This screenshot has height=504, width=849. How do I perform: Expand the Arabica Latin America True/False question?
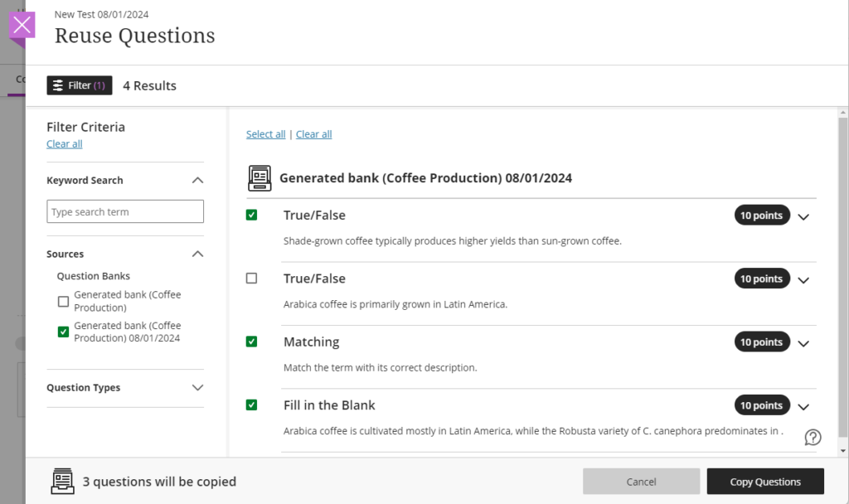pyautogui.click(x=803, y=280)
